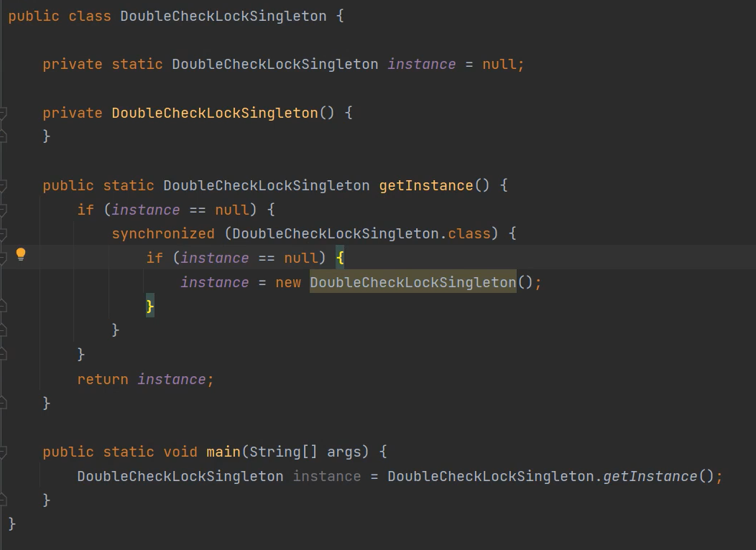Viewport: 756px width, 550px height.
Task: Click the highlighted yellow closing brace
Action: click(149, 306)
